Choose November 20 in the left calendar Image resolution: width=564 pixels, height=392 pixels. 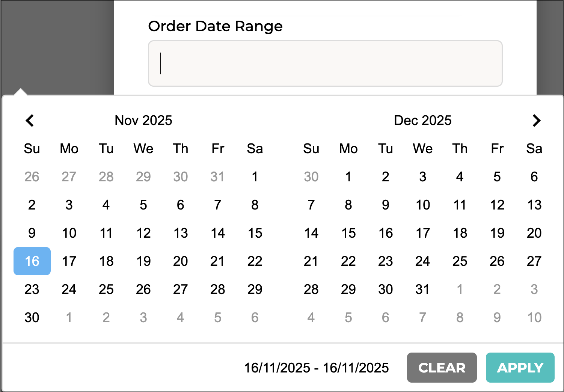[180, 261]
